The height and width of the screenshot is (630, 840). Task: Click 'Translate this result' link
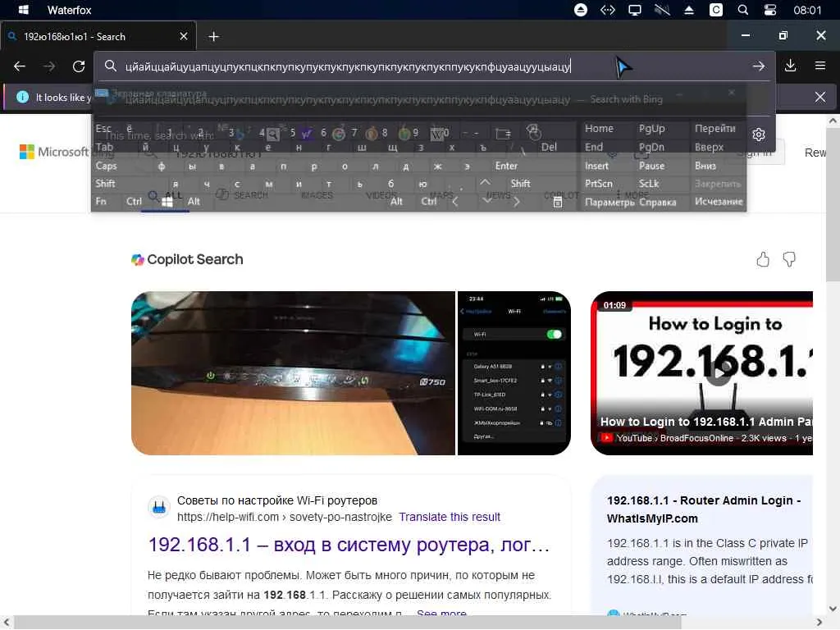tap(450, 517)
